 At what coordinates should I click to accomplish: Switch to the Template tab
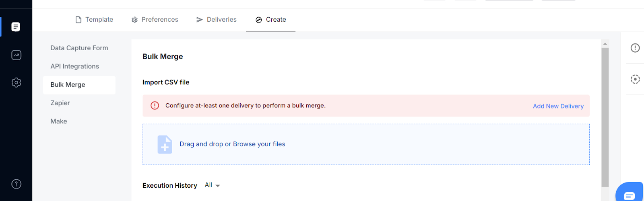pos(95,20)
